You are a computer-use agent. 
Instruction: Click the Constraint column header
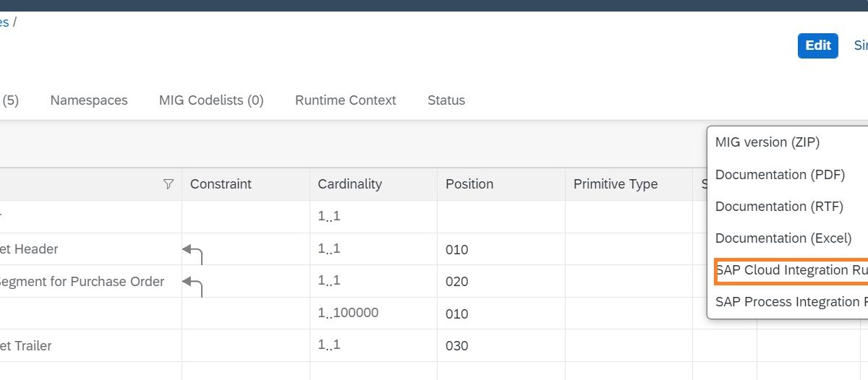point(221,184)
